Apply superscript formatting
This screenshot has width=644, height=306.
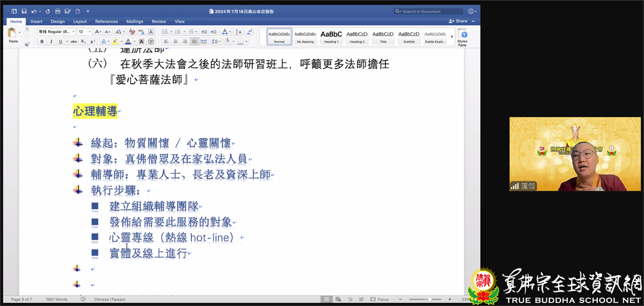pos(93,41)
